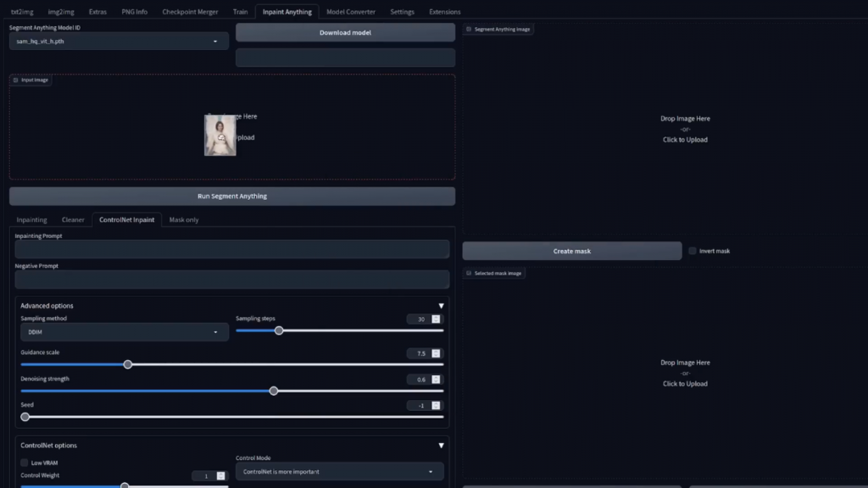The image size is (868, 488).
Task: Click the Seed stepper arrows
Action: pos(437,406)
